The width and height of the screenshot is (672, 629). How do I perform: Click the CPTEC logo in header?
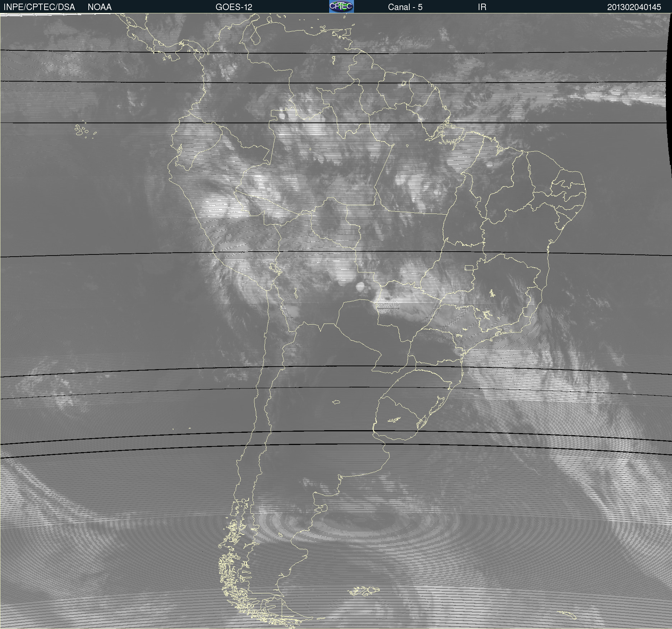pos(341,6)
